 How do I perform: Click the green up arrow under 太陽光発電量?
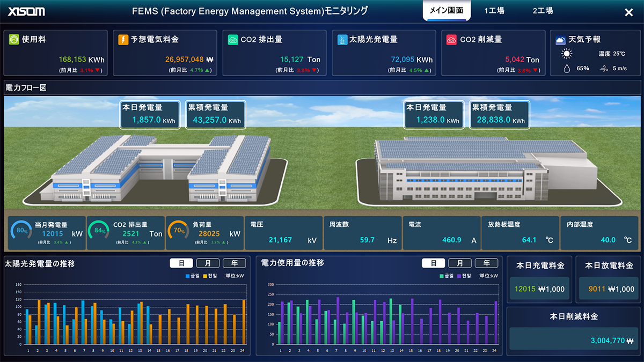pos(428,70)
